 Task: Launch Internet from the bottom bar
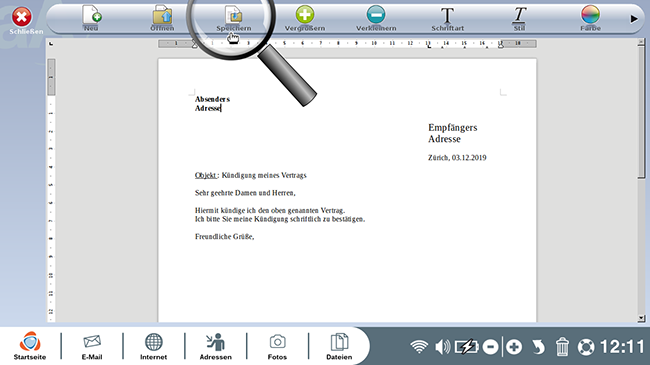[x=153, y=346]
